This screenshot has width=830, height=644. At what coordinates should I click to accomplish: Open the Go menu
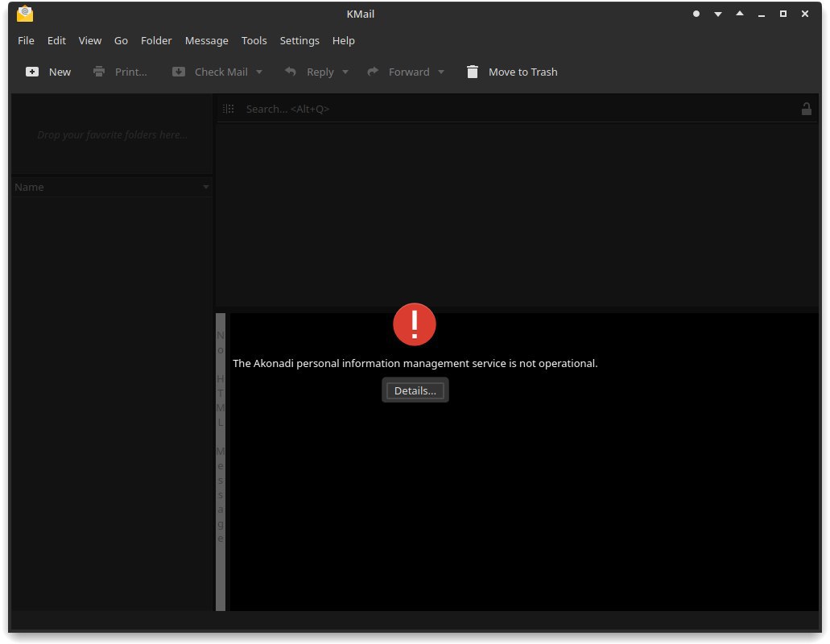[122, 41]
